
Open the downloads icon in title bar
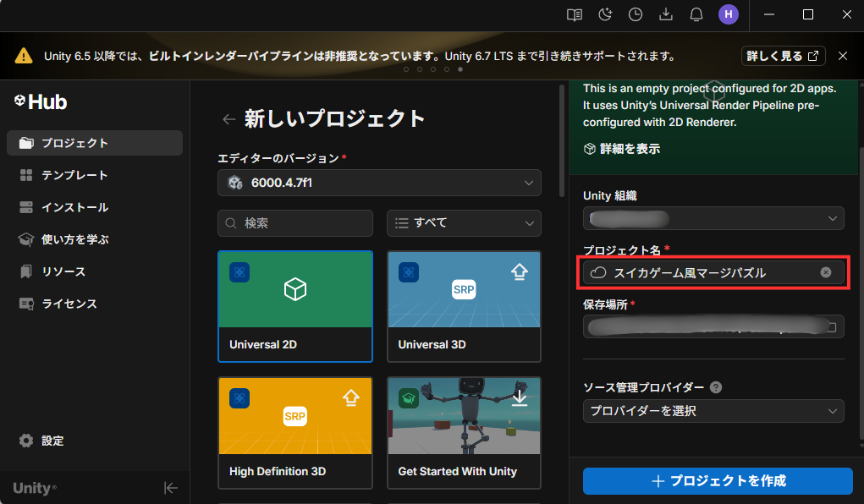tap(666, 15)
